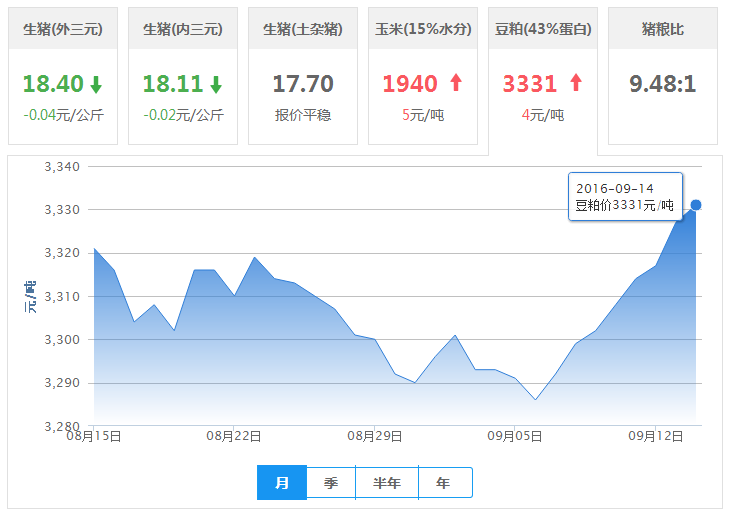Click the 1940 corn price value
This screenshot has height=511, width=730.
pyautogui.click(x=410, y=84)
